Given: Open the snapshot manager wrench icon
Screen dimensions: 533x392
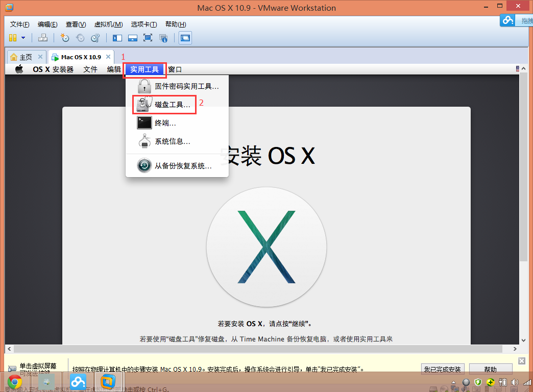Looking at the screenshot, I should pos(95,38).
